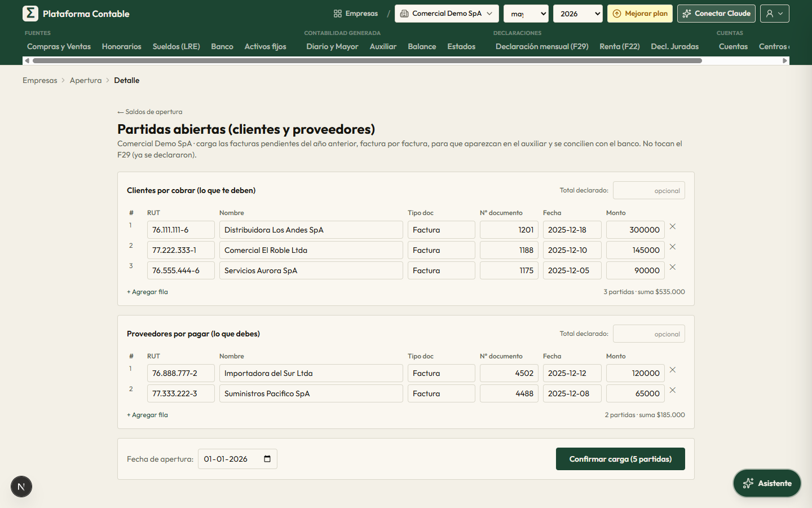Edit RUT 76.111.111-6 field
The width and height of the screenshot is (812, 508).
pos(181,230)
